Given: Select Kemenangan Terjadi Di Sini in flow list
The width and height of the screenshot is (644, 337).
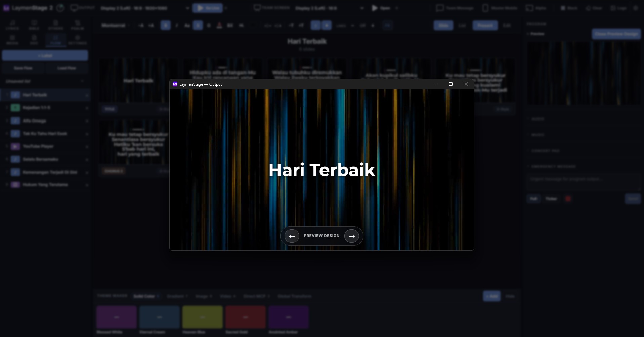Looking at the screenshot, I should tap(45, 172).
